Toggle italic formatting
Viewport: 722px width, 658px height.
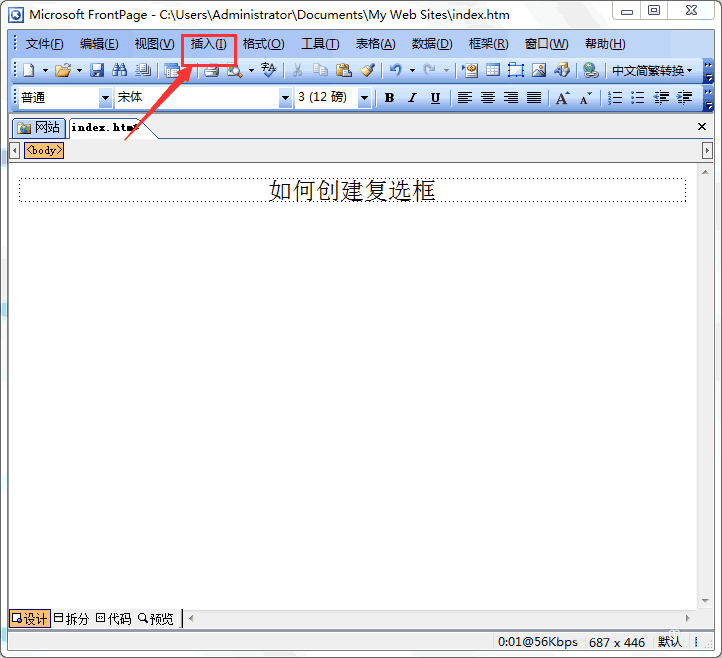(412, 98)
